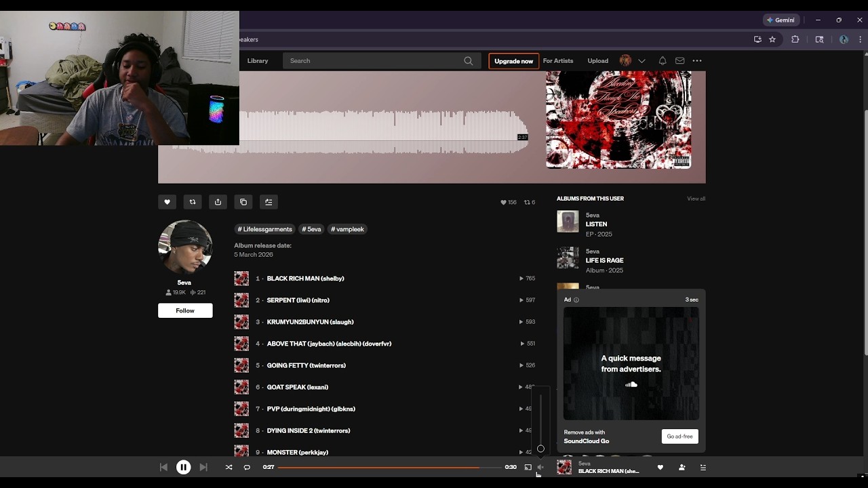The width and height of the screenshot is (868, 488).
Task: Open the LISTEN EP in albums sidebar
Action: tap(596, 224)
